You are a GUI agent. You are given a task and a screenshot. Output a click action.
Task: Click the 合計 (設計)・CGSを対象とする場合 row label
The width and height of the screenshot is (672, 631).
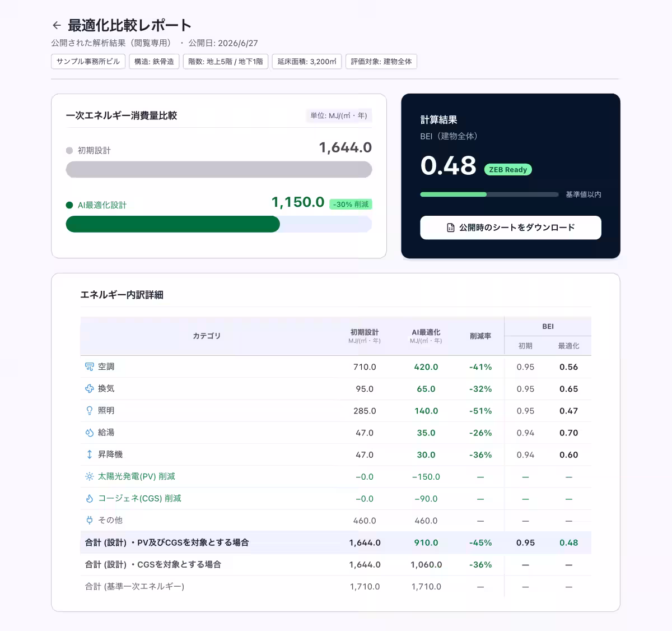(153, 564)
